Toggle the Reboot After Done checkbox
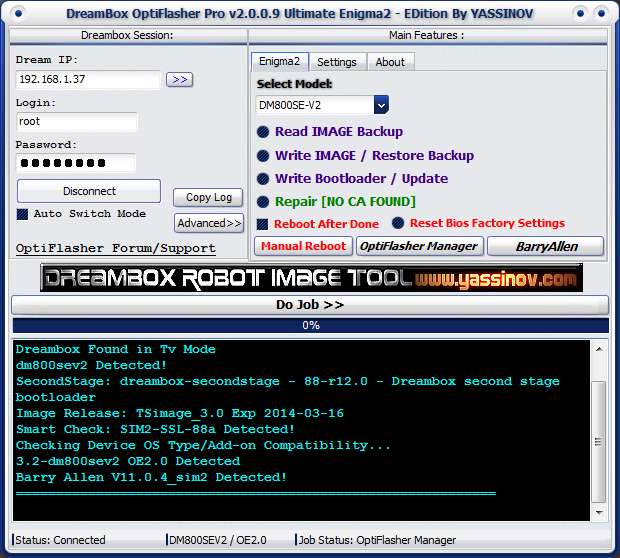 pos(263,224)
